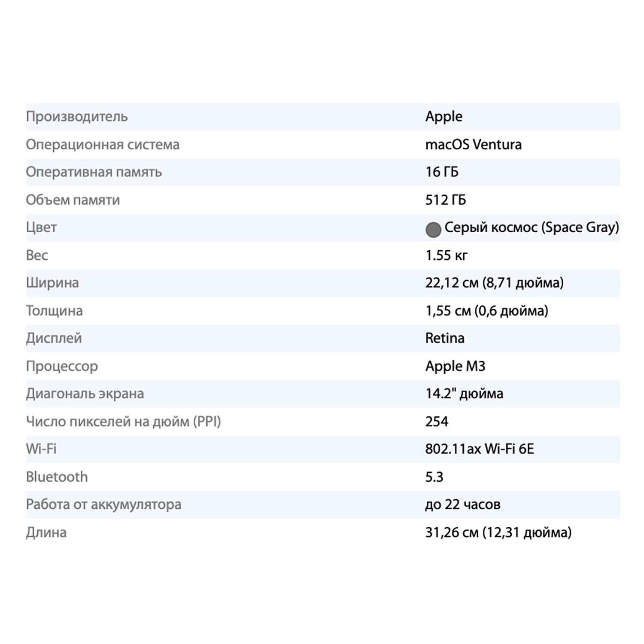The width and height of the screenshot is (644, 644).
Task: Click the "Диагональ экрана" label
Action: coord(85,394)
